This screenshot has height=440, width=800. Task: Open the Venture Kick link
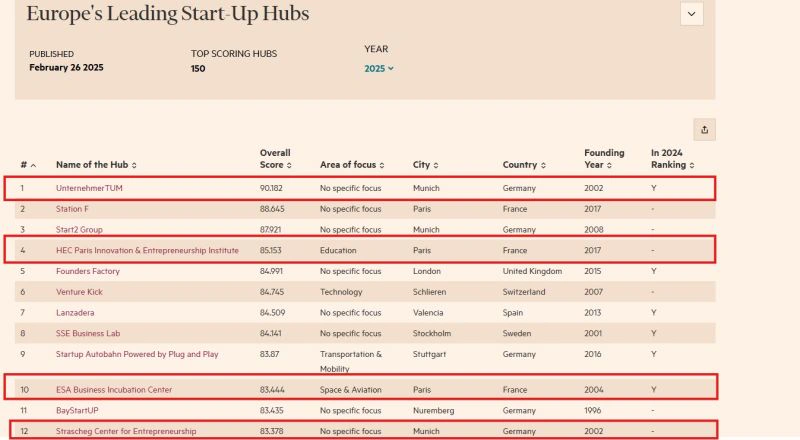pos(79,292)
